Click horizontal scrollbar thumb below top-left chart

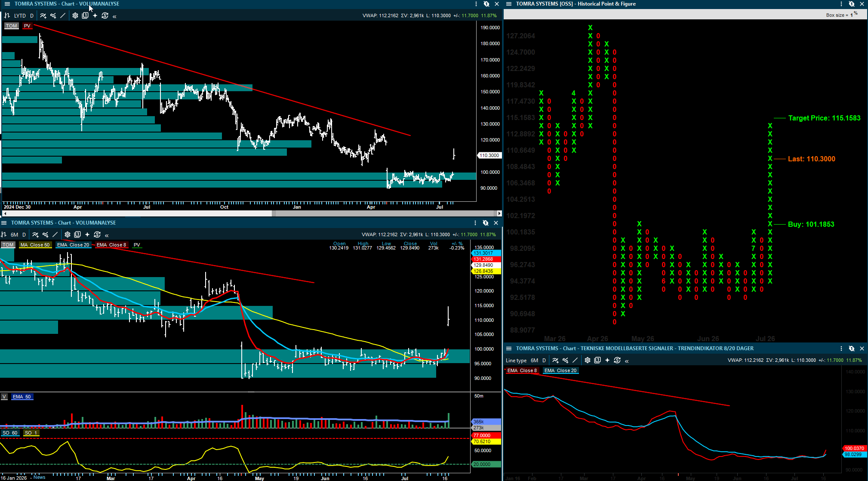coord(385,213)
